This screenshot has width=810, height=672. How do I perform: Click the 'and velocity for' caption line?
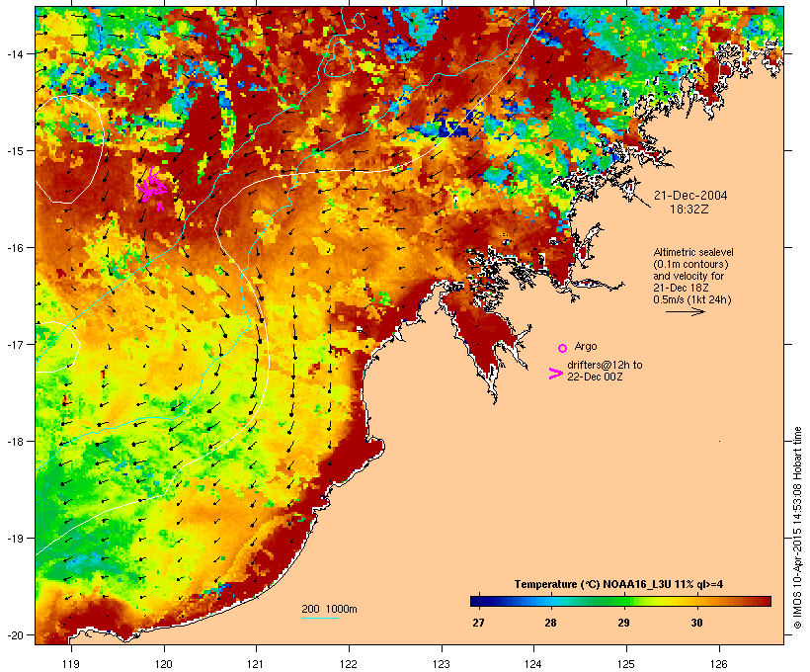pos(688,276)
